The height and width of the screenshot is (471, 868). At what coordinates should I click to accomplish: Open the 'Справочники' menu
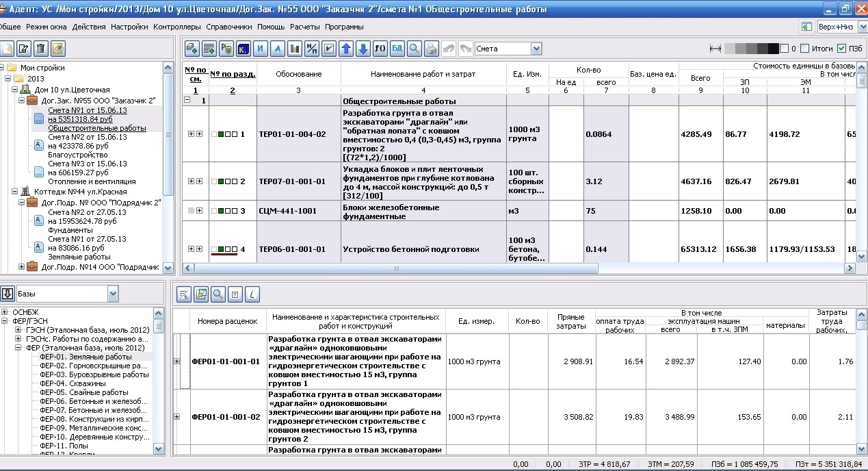click(x=229, y=27)
